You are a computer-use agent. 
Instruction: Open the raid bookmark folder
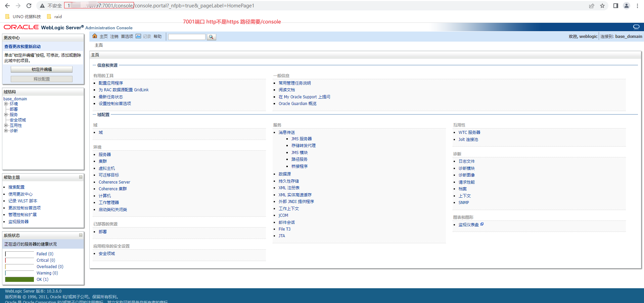tap(54, 16)
